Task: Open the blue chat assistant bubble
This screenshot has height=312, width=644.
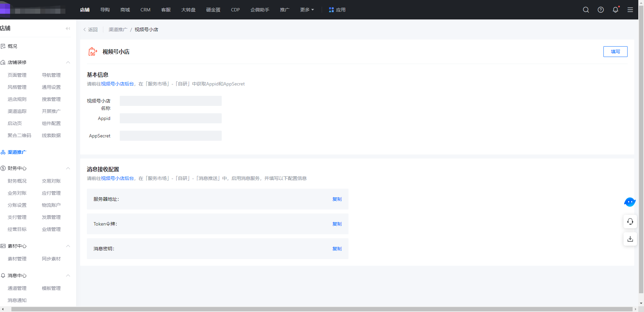Action: [630, 202]
